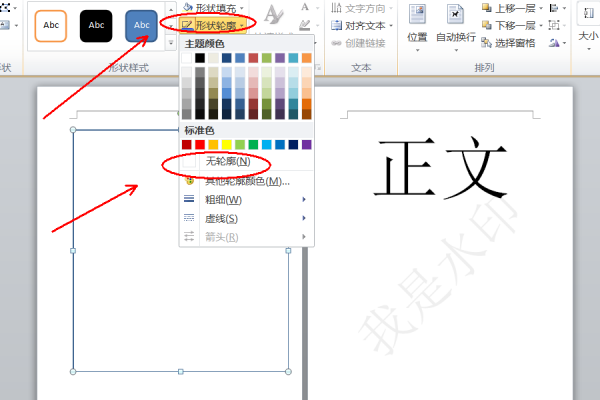Open the 虚线(S) dashes submenu
The width and height of the screenshot is (600, 400).
coord(247,218)
